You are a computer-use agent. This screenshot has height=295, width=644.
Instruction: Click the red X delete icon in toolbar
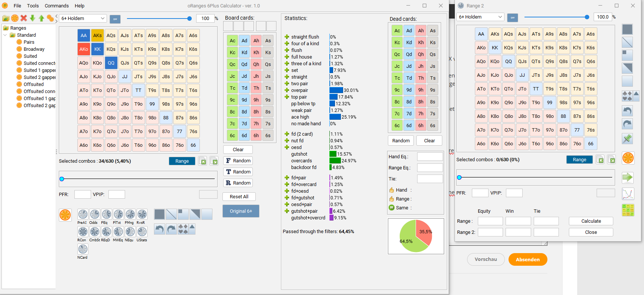point(24,18)
